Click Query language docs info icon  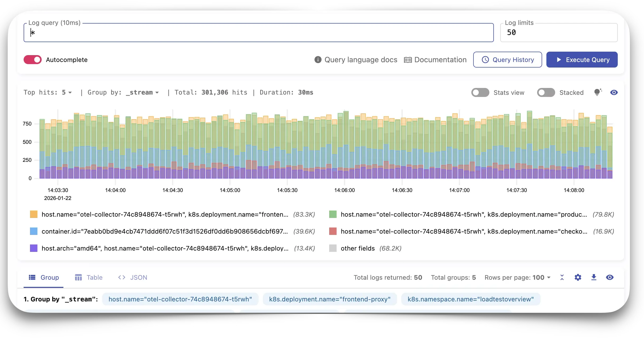point(318,60)
